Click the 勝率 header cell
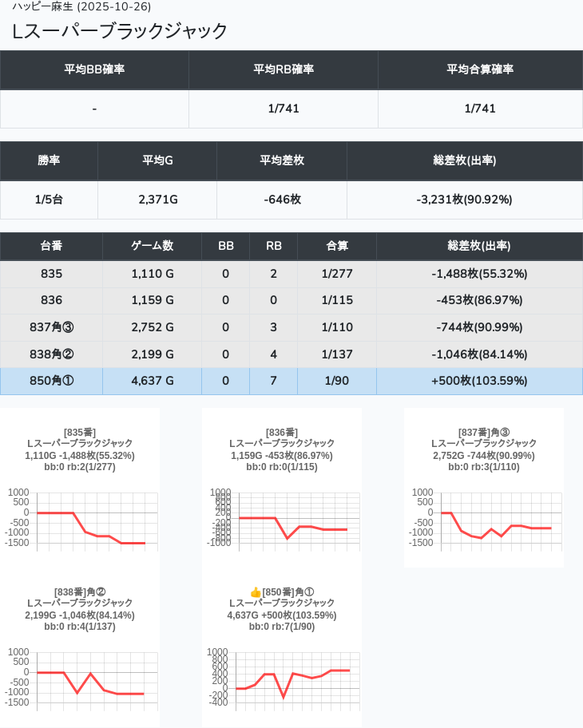 49,160
